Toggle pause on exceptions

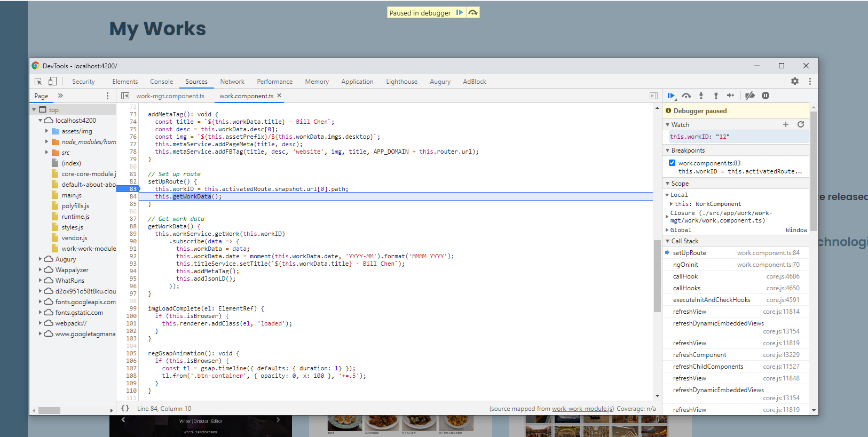point(766,96)
